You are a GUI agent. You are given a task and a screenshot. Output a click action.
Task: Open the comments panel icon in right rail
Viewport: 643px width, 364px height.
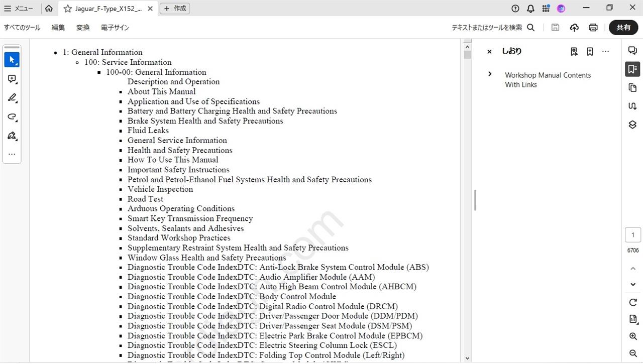tap(632, 50)
